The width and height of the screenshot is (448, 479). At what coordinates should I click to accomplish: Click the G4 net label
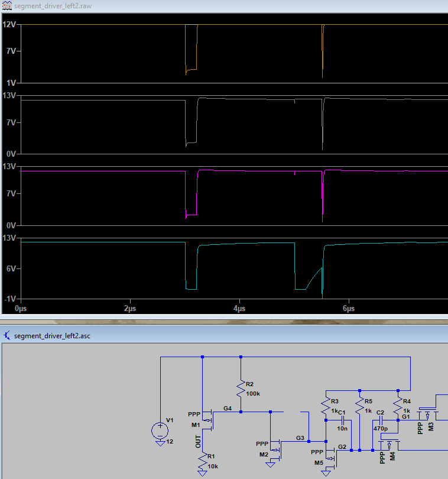click(x=228, y=408)
